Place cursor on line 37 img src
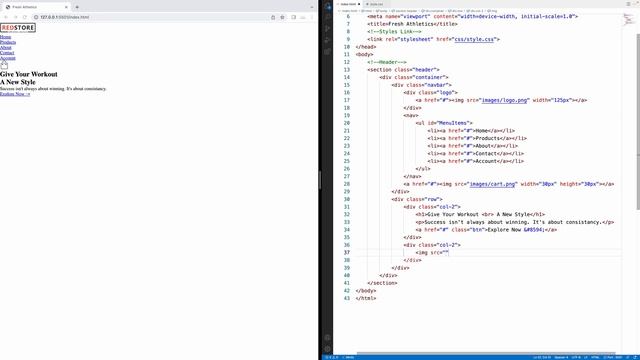The height and width of the screenshot is (360, 640). click(x=432, y=253)
